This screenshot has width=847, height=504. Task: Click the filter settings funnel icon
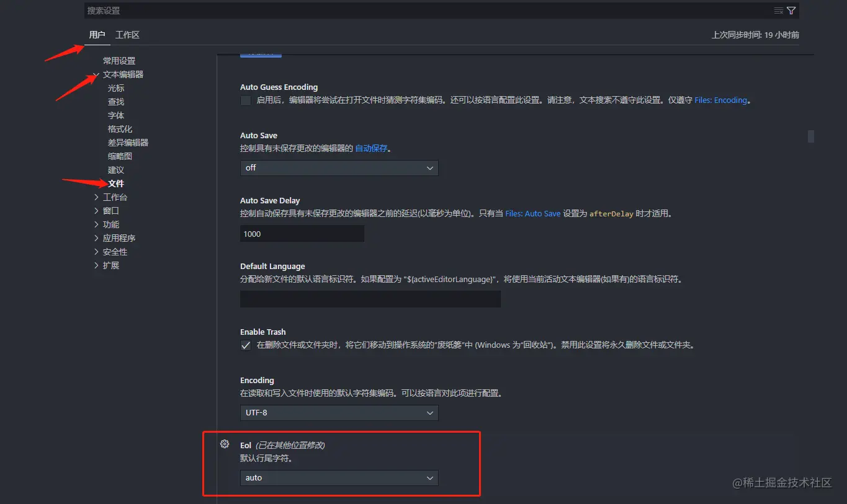pyautogui.click(x=791, y=11)
